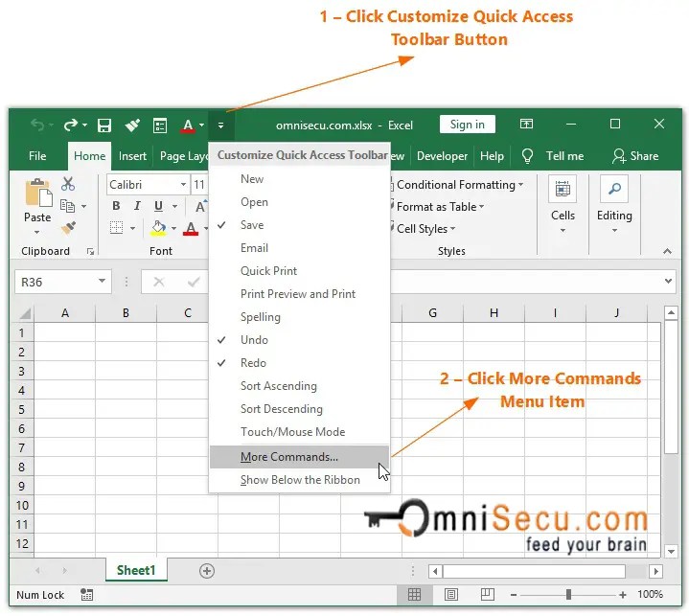
Task: Uncheck Undo in the customize menu
Action: pos(299,340)
